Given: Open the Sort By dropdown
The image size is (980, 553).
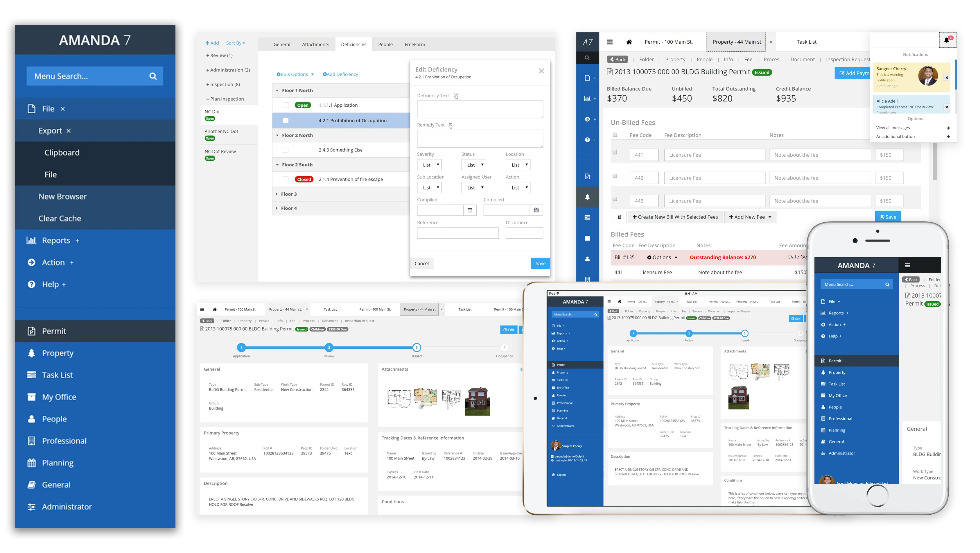Looking at the screenshot, I should click(x=236, y=43).
